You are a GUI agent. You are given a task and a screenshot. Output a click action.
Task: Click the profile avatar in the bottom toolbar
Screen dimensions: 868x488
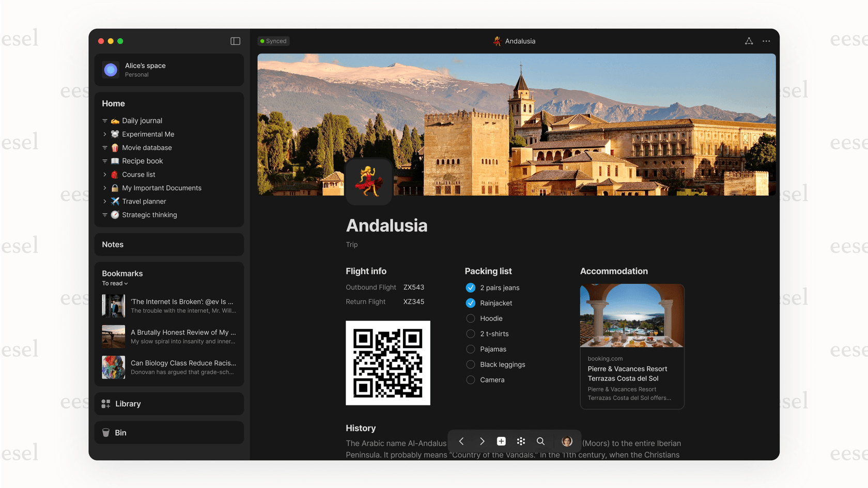(567, 441)
